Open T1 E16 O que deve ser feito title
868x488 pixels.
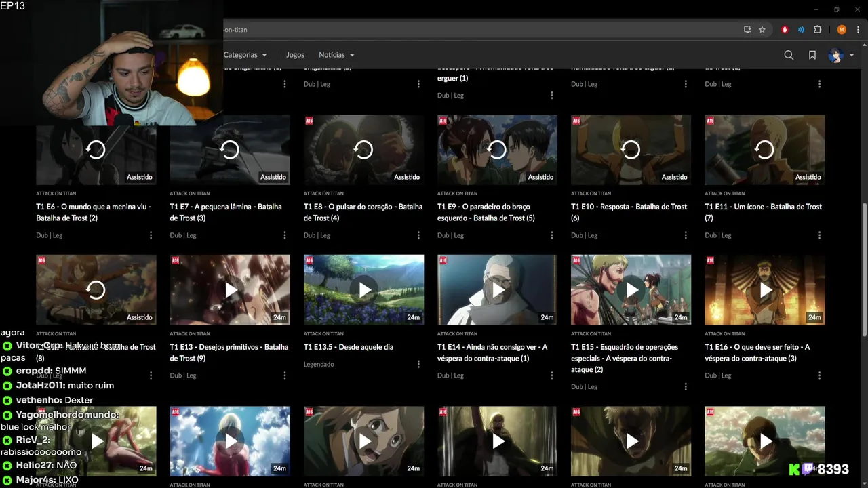point(757,352)
